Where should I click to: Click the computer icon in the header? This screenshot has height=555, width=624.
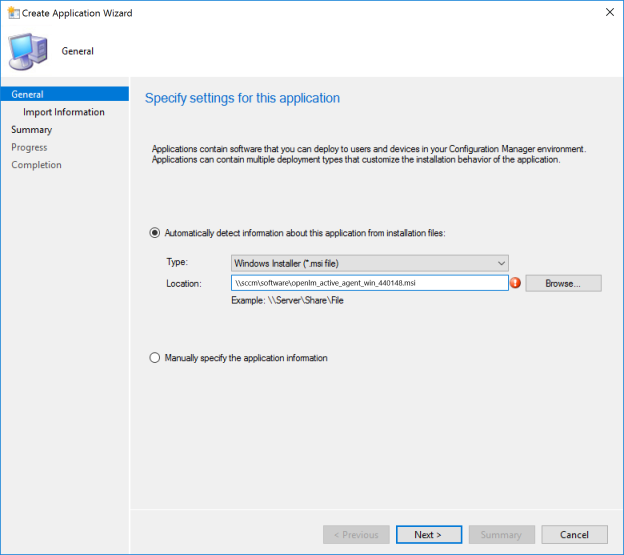point(27,50)
